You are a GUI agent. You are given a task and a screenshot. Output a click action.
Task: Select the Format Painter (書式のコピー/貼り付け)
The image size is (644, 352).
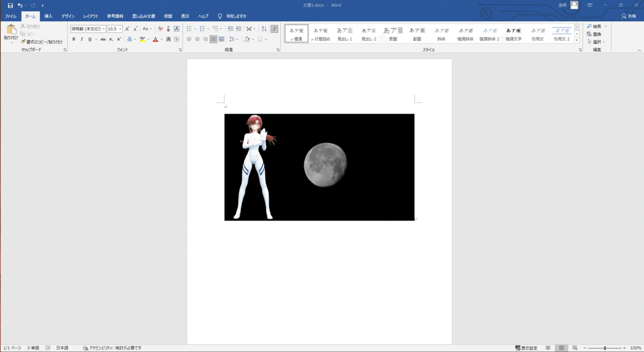click(41, 41)
